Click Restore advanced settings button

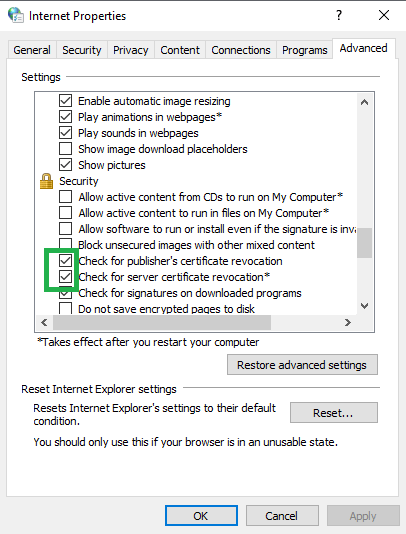click(x=302, y=365)
